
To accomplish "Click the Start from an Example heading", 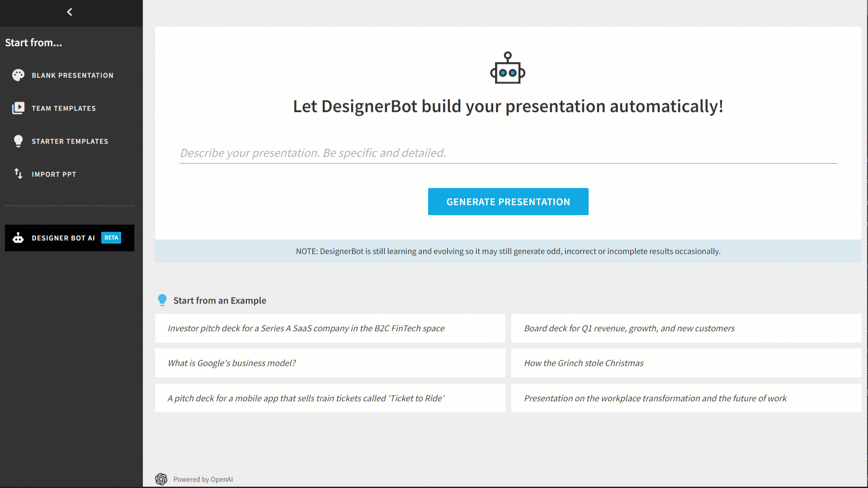I will pos(220,300).
